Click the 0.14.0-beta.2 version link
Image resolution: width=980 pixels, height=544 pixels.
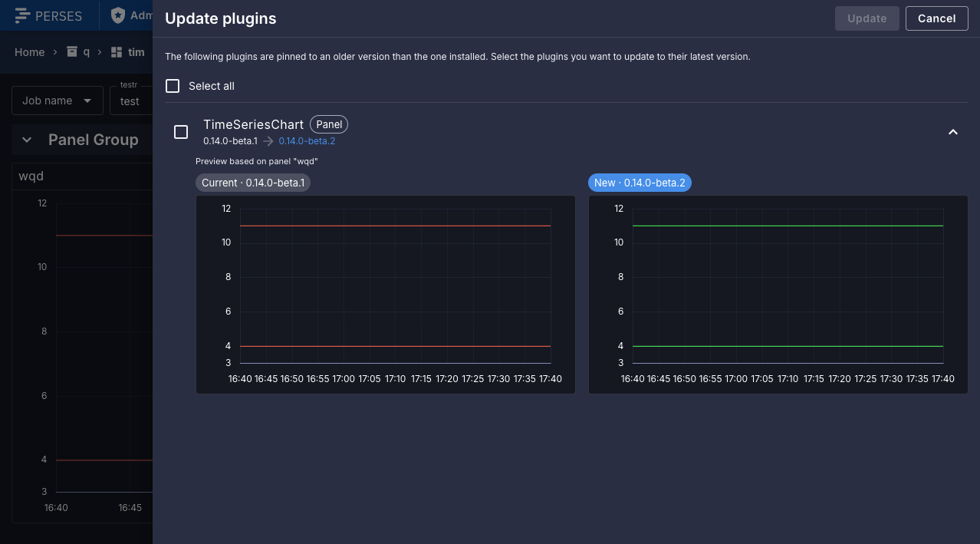[307, 141]
